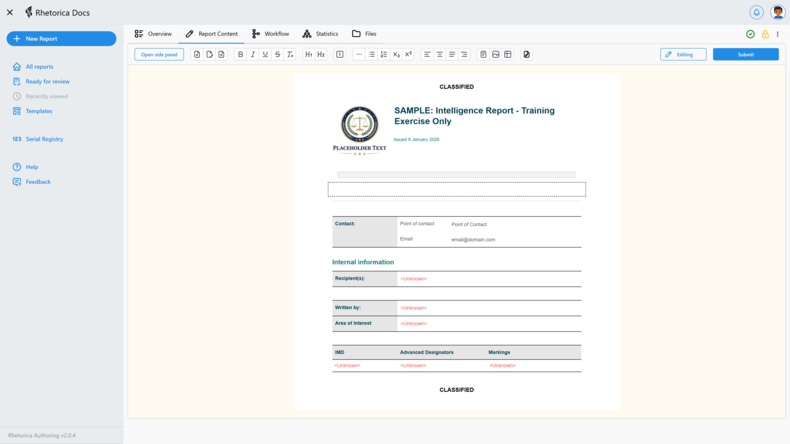Open the Files tab
The width and height of the screenshot is (790, 444).
click(364, 34)
